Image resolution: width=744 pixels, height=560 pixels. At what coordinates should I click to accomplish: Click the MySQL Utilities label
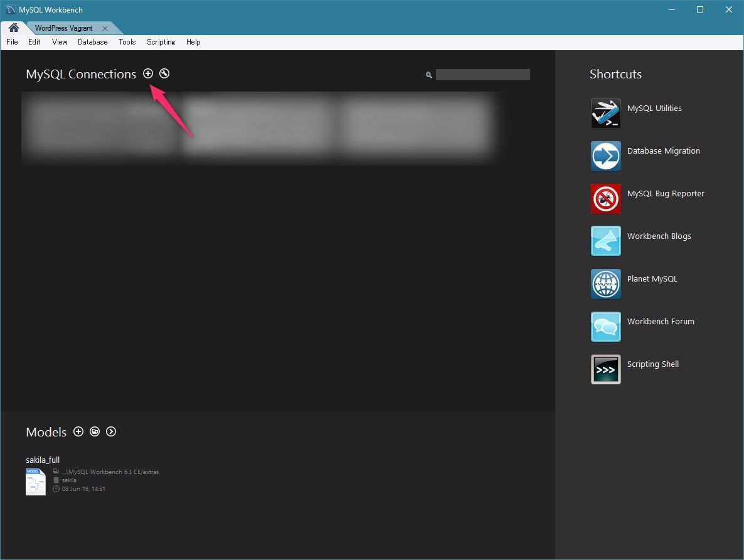point(654,108)
